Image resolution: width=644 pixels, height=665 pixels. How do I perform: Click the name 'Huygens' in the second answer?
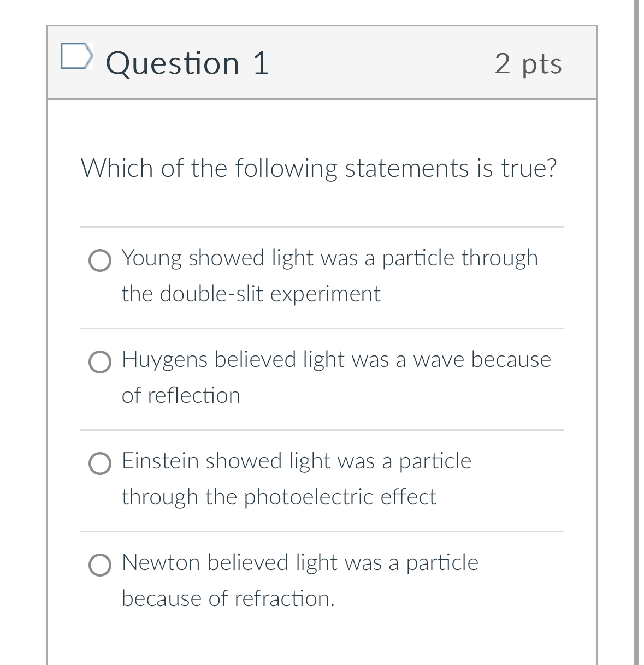[x=164, y=360]
